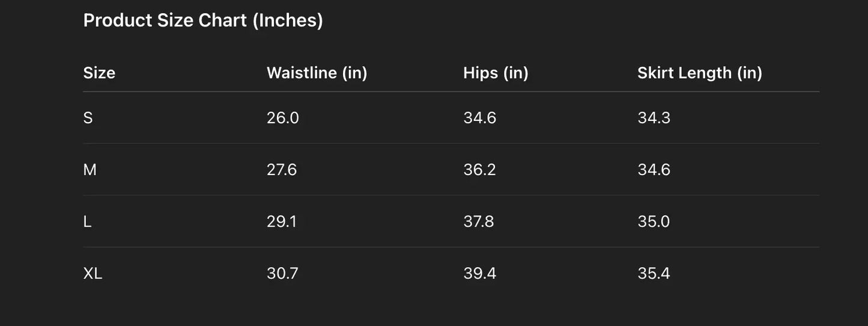Click the Skirt Length (in) header
The width and height of the screenshot is (868, 326).
coord(699,73)
